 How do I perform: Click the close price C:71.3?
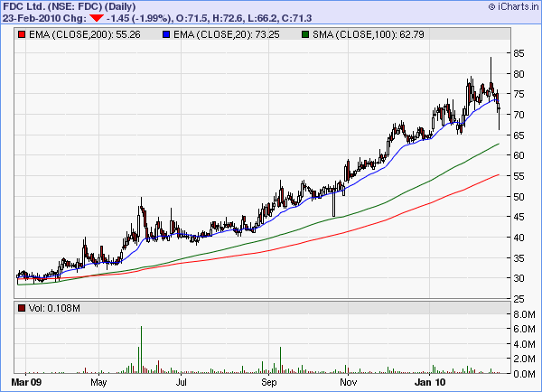click(x=296, y=18)
